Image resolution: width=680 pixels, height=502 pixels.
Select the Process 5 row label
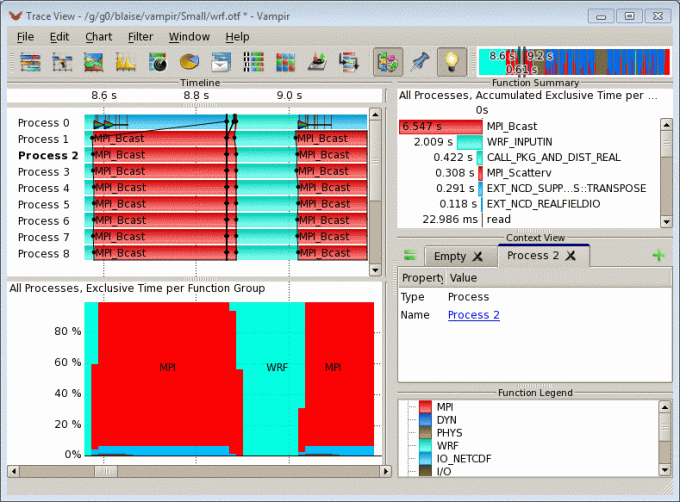coord(43,205)
